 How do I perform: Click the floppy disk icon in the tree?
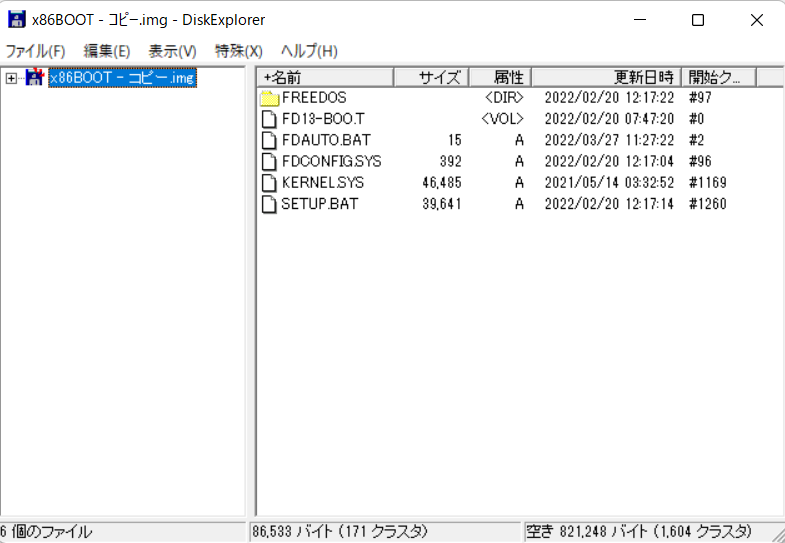pos(35,78)
